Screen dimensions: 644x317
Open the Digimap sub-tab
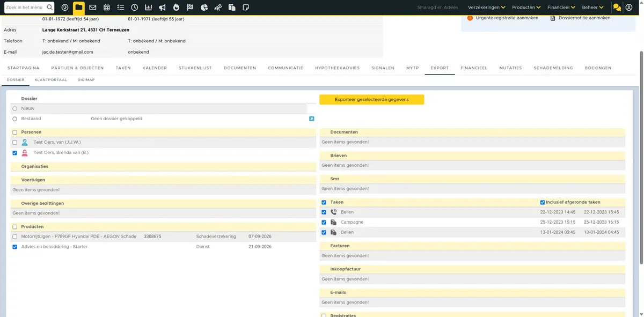86,79
